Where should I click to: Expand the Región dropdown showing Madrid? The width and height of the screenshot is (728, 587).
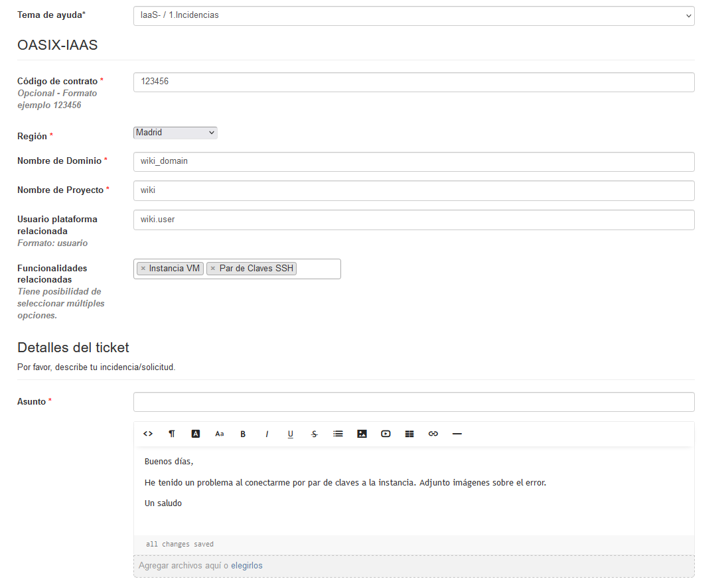click(175, 133)
